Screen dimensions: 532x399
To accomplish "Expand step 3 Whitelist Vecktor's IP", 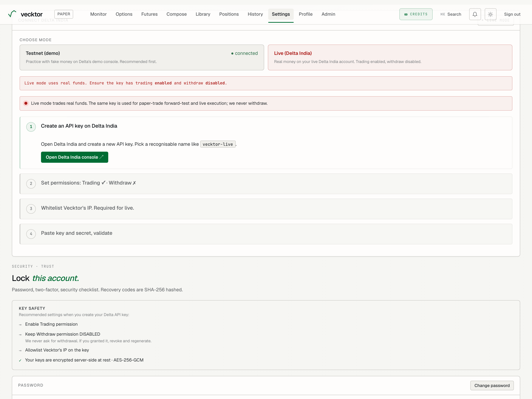I will coord(266,209).
